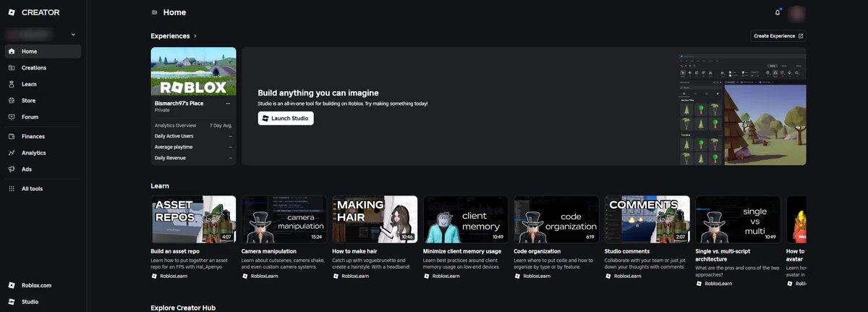Play the camera manipulation video thumbnail
This screenshot has height=312, width=868.
point(284,219)
